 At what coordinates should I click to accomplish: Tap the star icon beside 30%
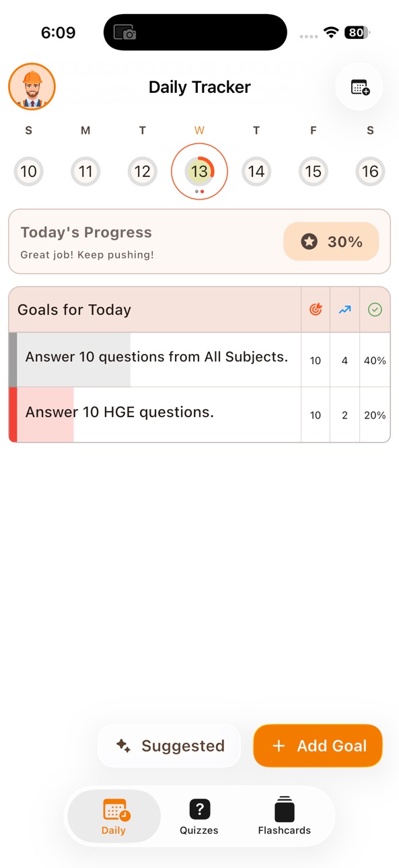pyautogui.click(x=309, y=242)
